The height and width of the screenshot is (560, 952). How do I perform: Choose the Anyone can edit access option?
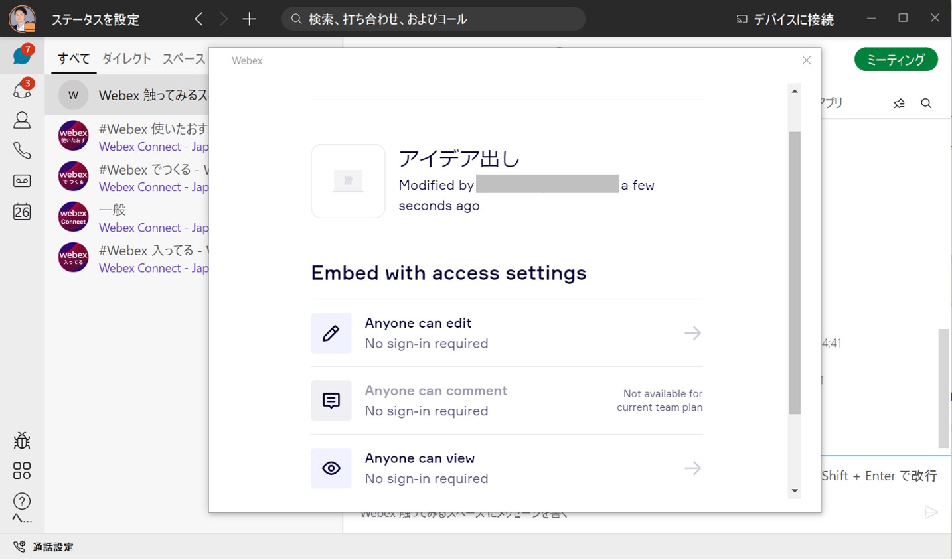[507, 333]
